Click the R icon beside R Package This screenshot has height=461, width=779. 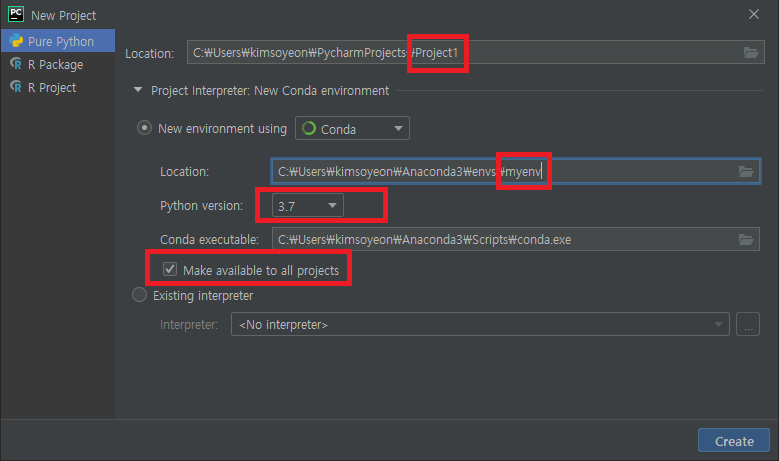(16, 64)
